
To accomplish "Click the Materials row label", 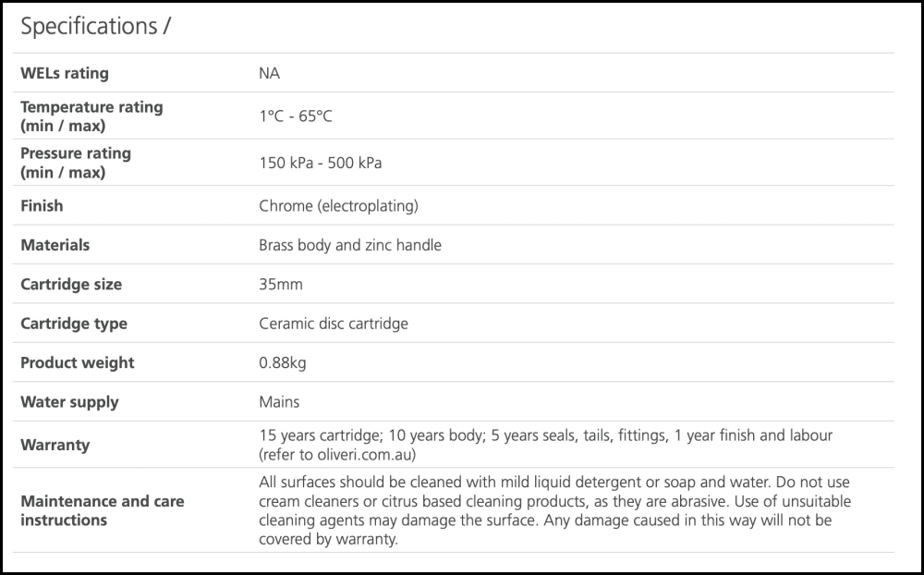I will [x=55, y=245].
